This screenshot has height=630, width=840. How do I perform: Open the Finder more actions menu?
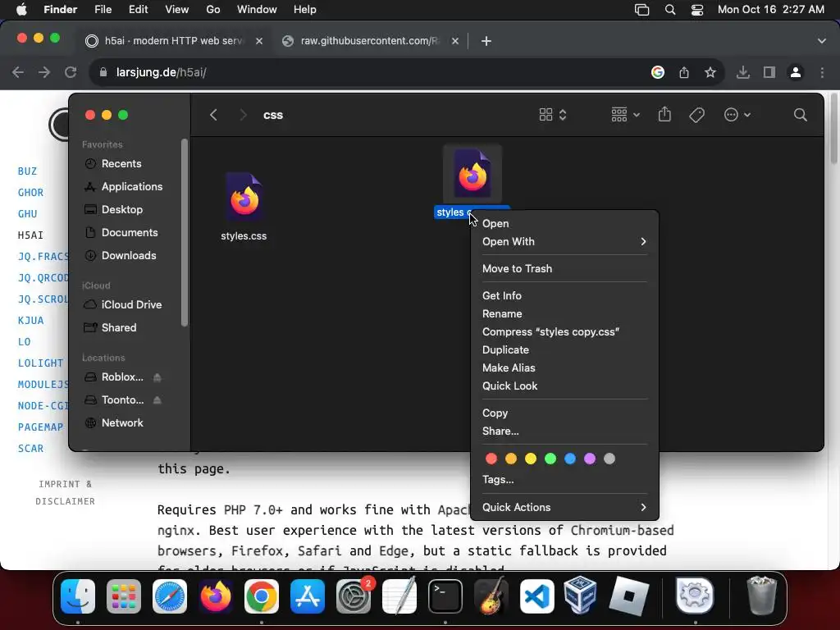(737, 115)
